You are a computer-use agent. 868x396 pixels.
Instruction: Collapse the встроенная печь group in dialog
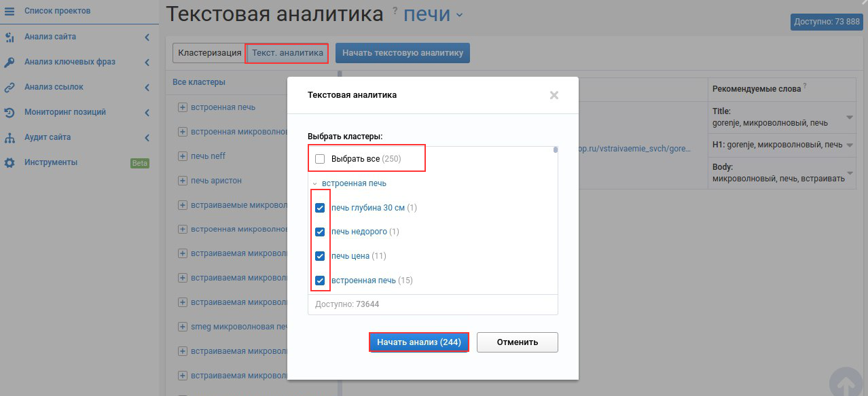click(x=315, y=183)
